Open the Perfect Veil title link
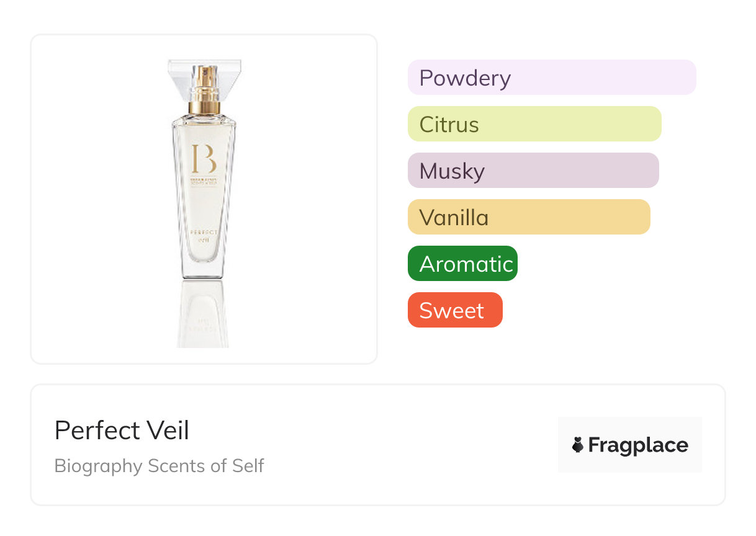756x536 pixels. click(122, 430)
